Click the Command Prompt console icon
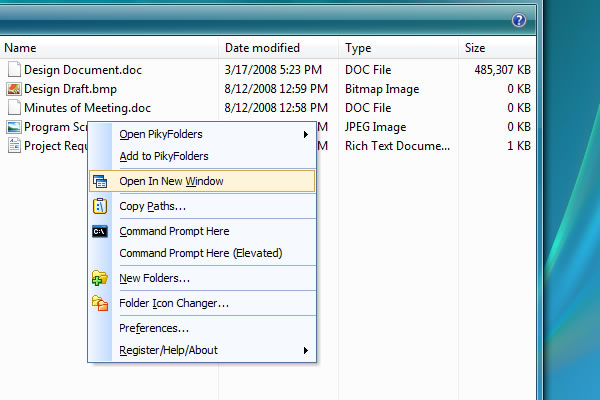 point(100,231)
